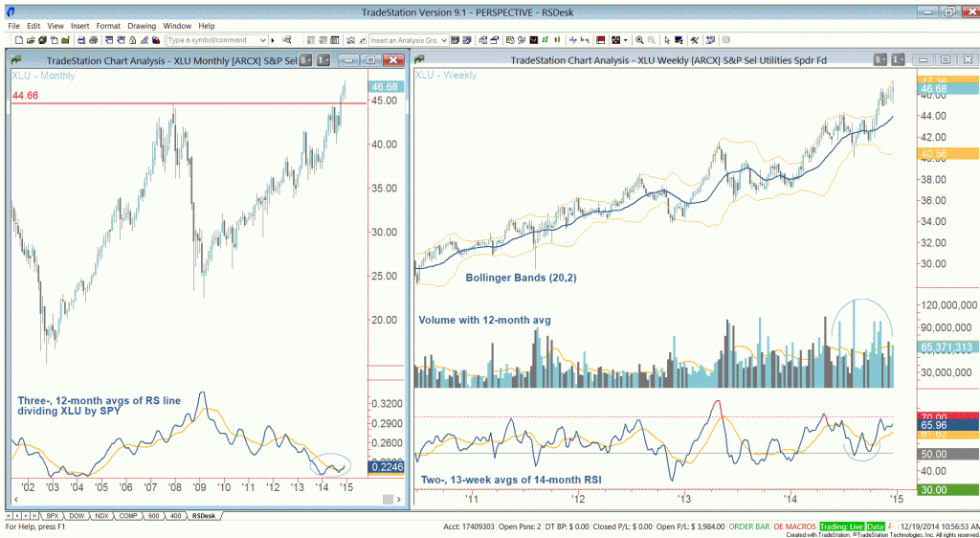Click the 0.2246 RS line value label
Image resolution: width=980 pixels, height=538 pixels.
387,466
